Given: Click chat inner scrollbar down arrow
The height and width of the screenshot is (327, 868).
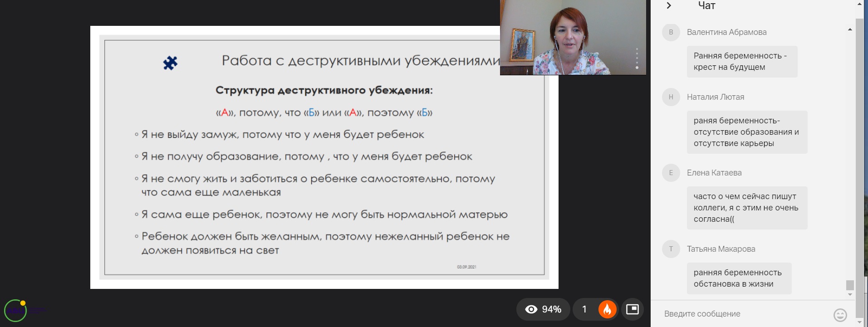Looking at the screenshot, I should 850,294.
